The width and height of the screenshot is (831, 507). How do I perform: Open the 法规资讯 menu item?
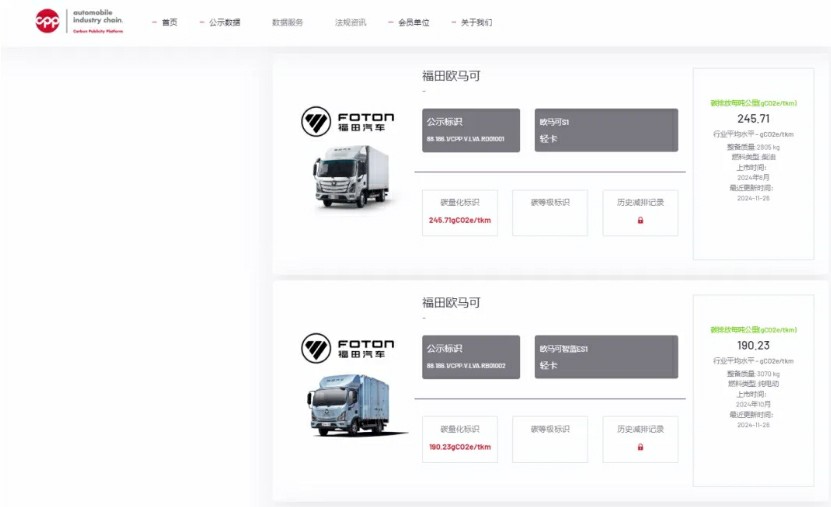pos(350,22)
